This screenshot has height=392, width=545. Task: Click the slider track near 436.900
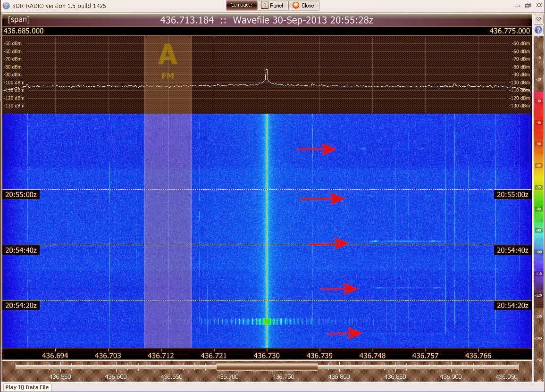(x=451, y=366)
